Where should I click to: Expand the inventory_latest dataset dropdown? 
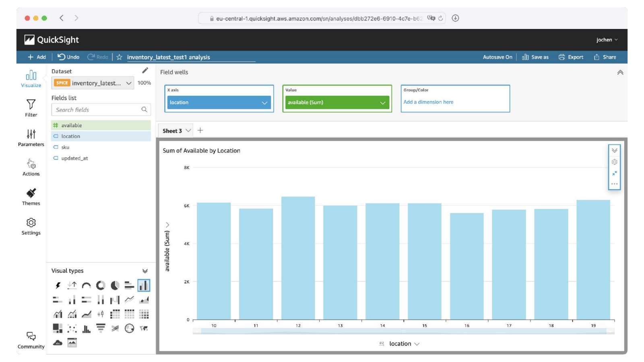coord(93,83)
